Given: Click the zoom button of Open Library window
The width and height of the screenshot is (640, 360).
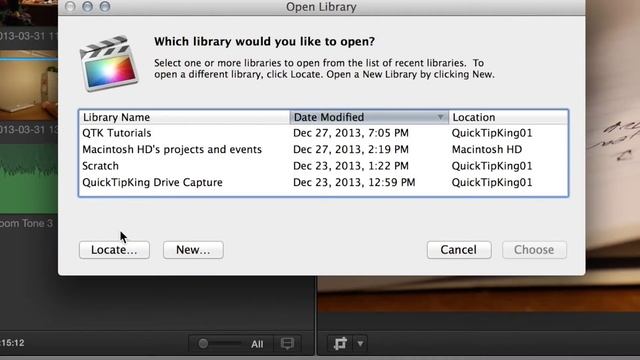Looking at the screenshot, I should 105,6.
